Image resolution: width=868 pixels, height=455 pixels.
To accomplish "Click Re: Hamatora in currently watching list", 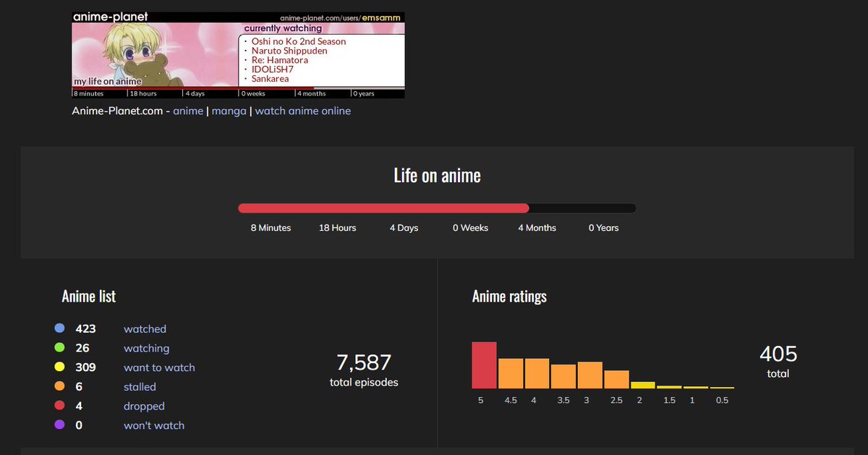I will 279,60.
